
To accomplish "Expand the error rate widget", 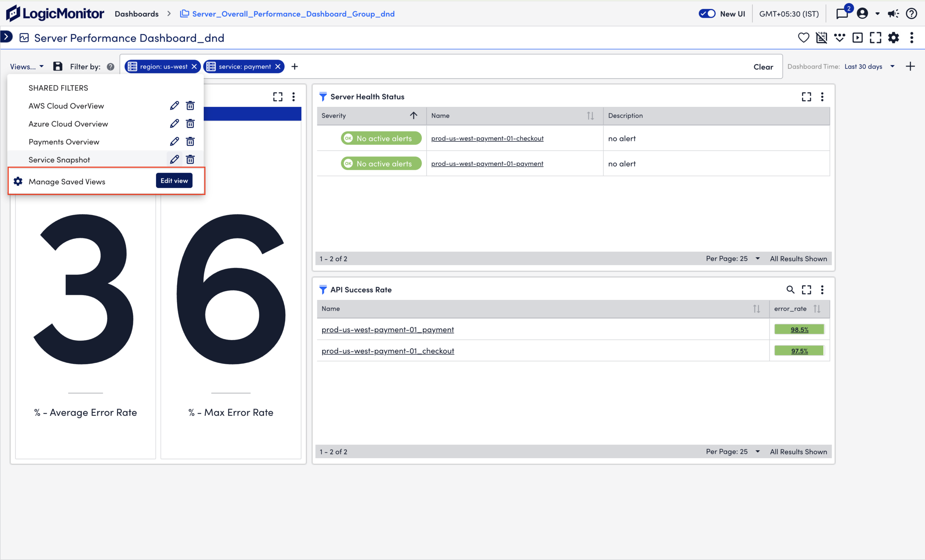I will pos(278,97).
